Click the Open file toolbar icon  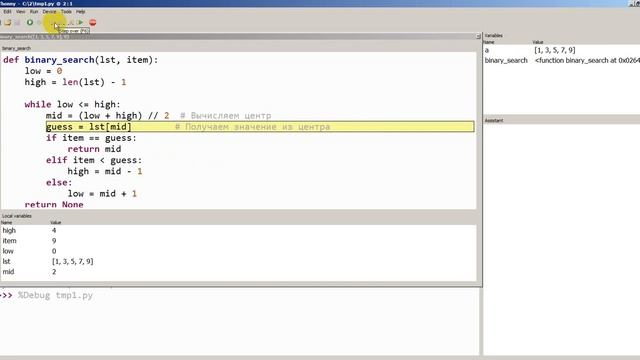8,22
